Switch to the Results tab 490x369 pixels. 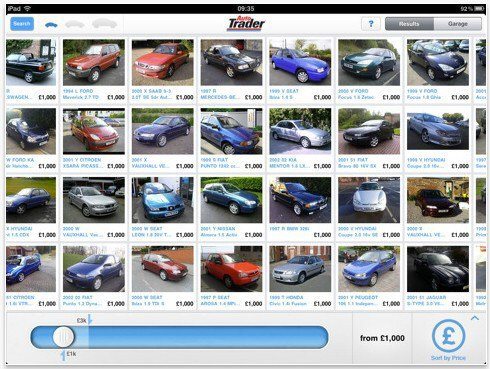(409, 24)
